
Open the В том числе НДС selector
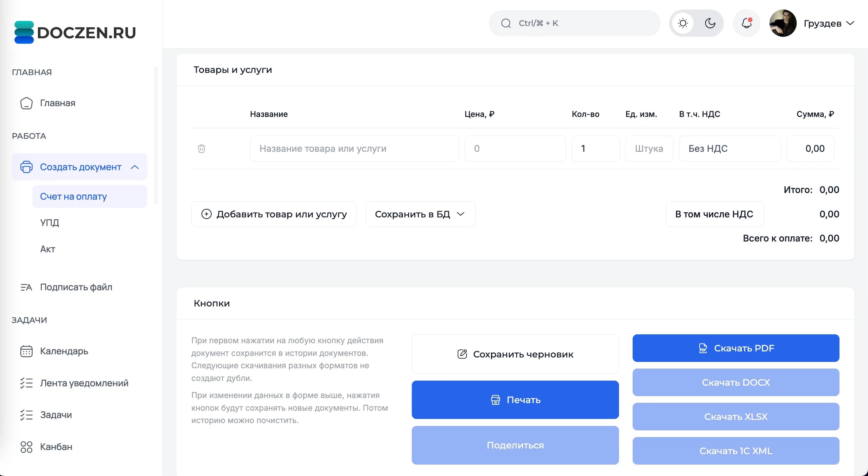715,214
